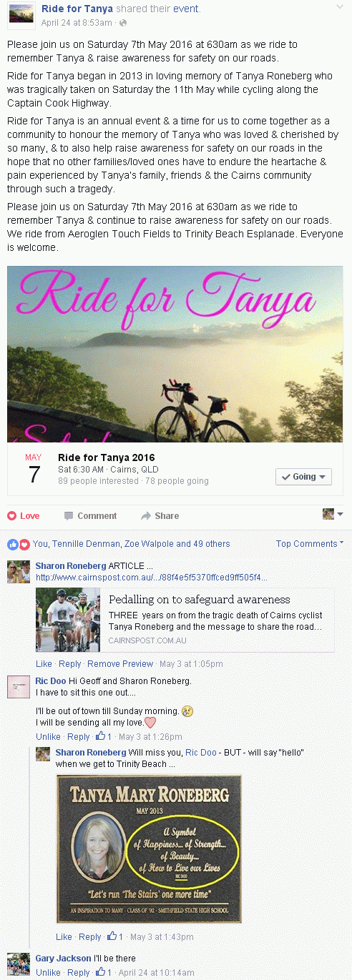The width and height of the screenshot is (352, 980).
Task: Unlike Ric Doo's comment
Action: 48,737
